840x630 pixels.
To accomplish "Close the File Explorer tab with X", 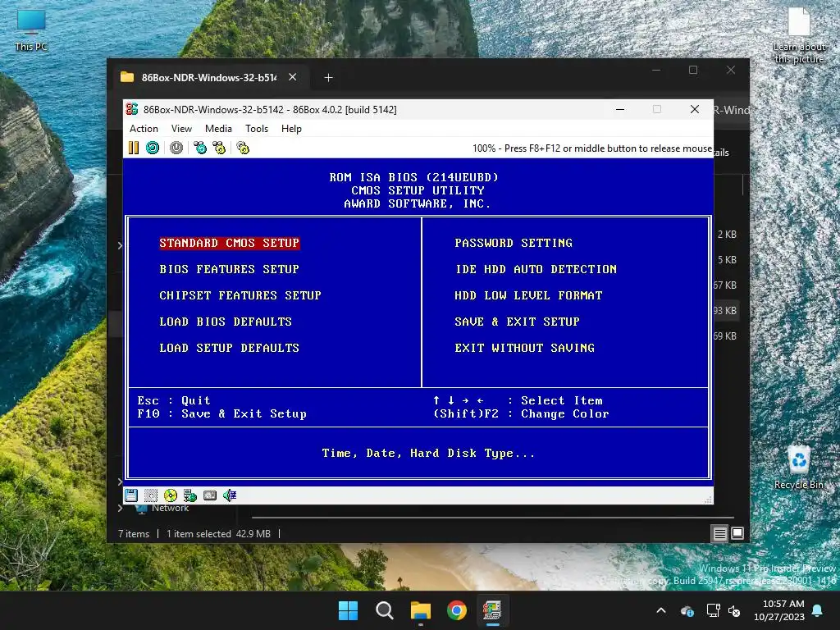I will [x=293, y=77].
